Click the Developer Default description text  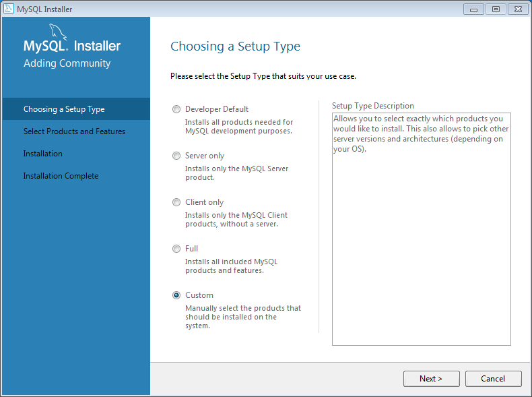pos(239,126)
